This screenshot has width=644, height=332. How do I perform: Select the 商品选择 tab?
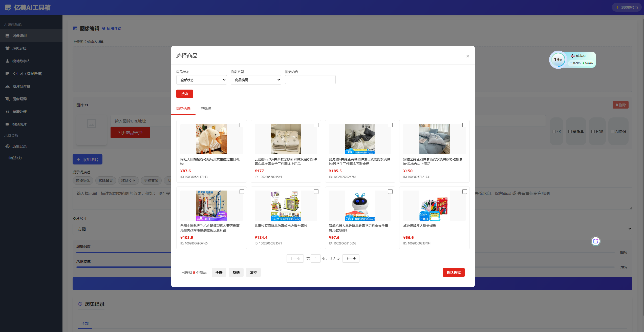tap(183, 109)
